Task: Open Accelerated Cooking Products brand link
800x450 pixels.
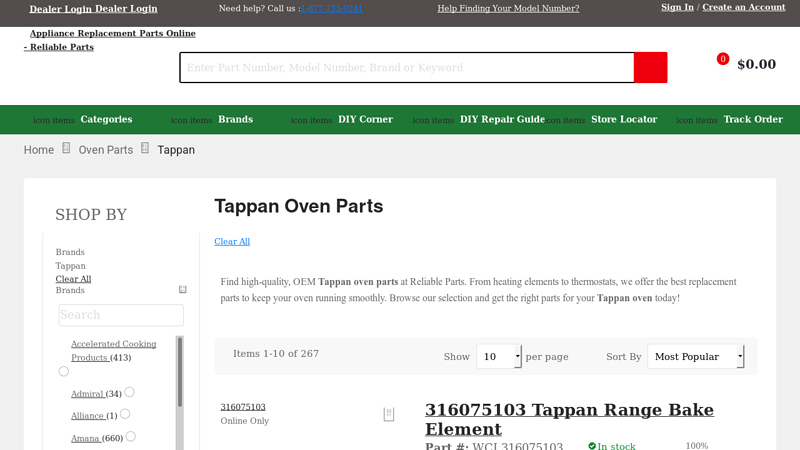Action: [113, 351]
